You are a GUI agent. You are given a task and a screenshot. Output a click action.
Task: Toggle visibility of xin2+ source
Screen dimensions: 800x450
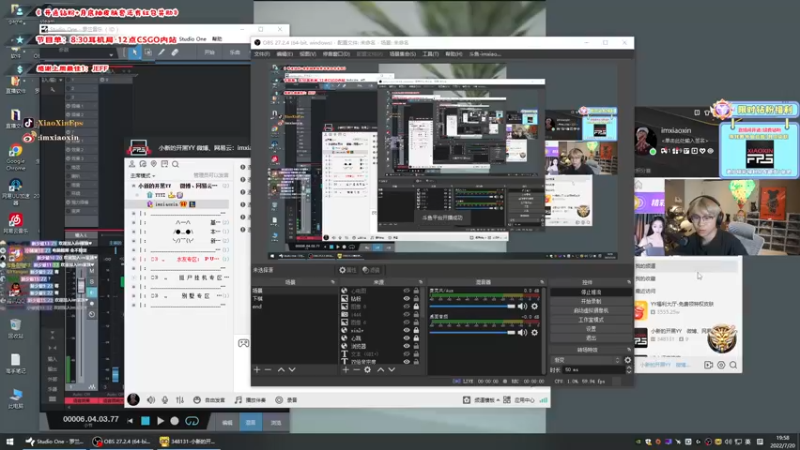[407, 330]
